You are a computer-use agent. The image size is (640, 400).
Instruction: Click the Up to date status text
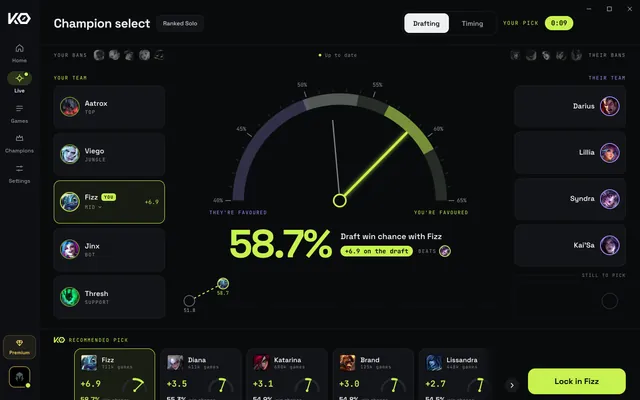click(340, 55)
